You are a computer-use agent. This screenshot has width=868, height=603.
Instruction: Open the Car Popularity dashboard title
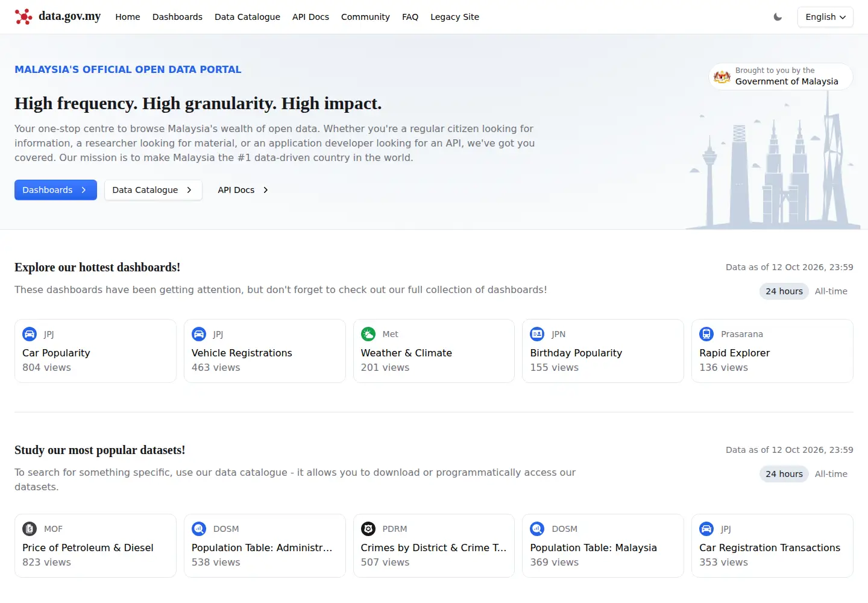point(56,353)
